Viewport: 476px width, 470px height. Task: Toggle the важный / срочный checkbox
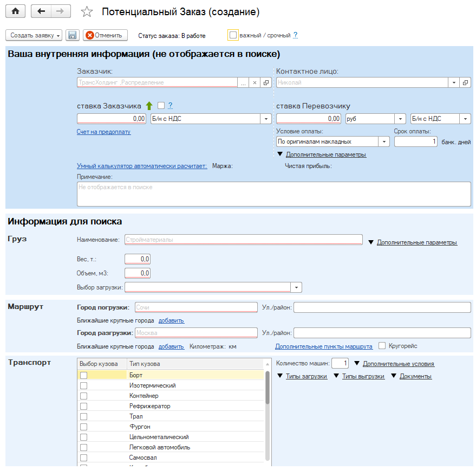pyautogui.click(x=233, y=35)
